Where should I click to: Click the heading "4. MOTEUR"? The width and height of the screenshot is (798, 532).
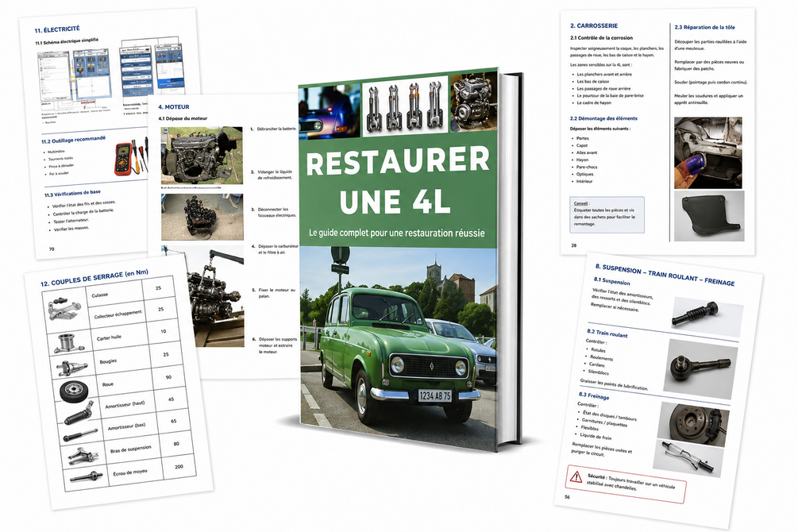tap(174, 107)
